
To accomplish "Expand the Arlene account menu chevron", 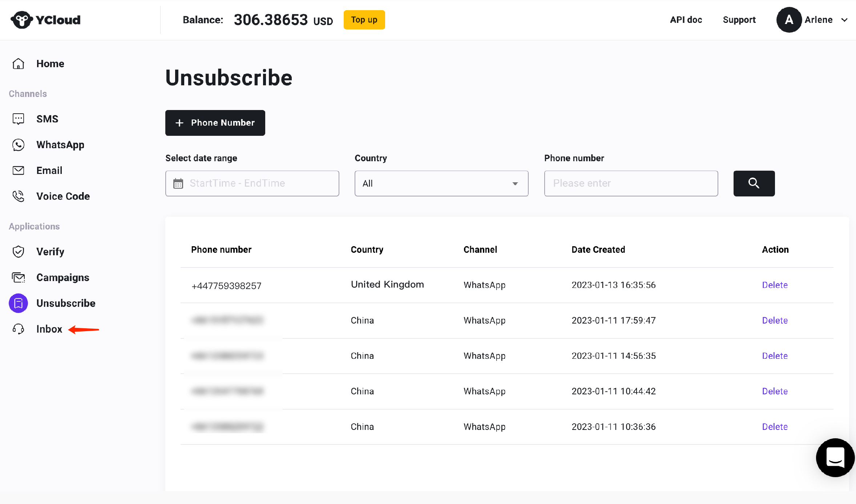I will pos(844,20).
